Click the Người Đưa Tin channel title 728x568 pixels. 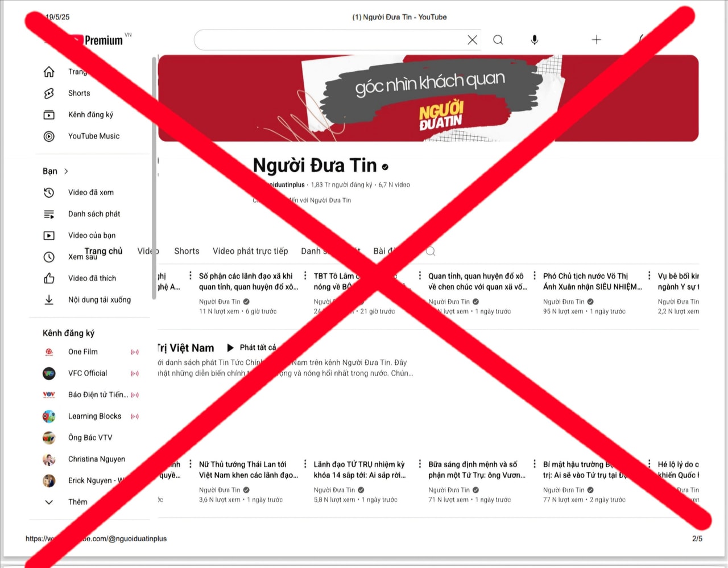pos(315,166)
